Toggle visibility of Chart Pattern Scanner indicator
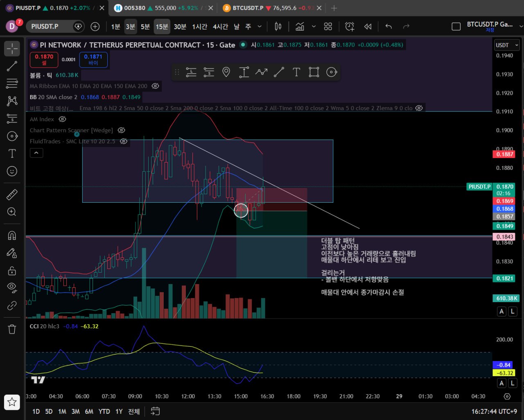524x420 pixels. [122, 130]
